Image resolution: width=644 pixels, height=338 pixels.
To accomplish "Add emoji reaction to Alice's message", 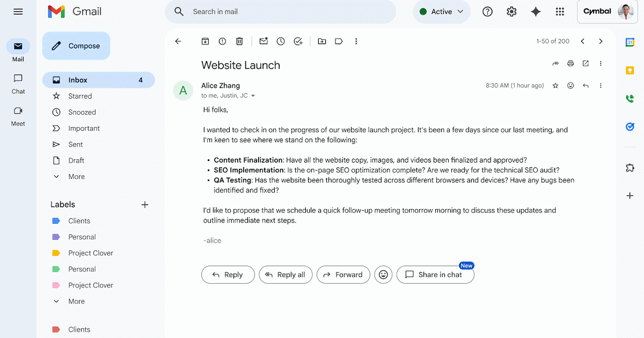I will click(570, 85).
